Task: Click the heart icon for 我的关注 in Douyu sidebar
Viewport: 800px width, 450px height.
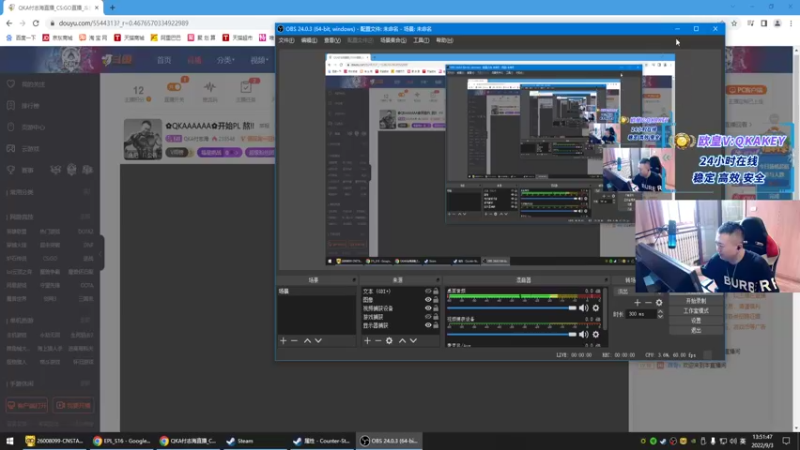Action: (x=11, y=84)
